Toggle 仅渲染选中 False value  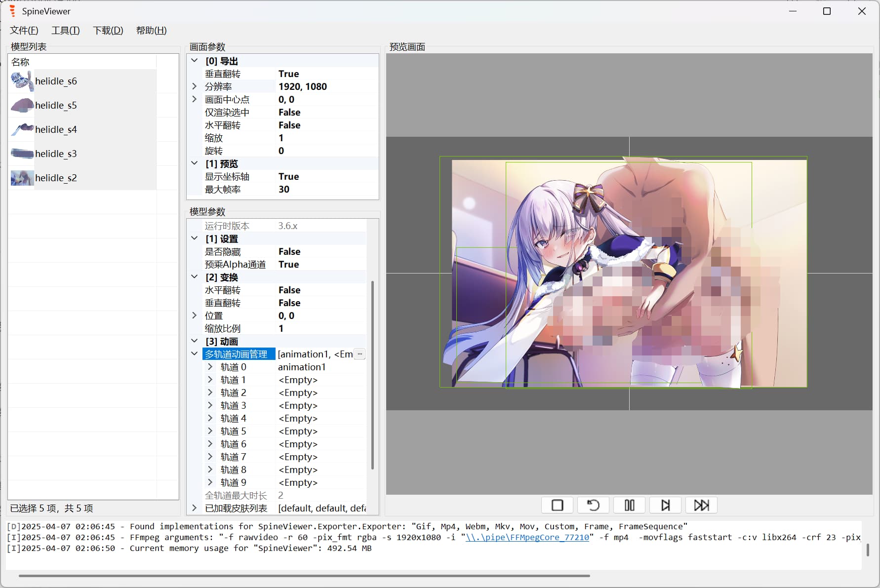click(289, 113)
